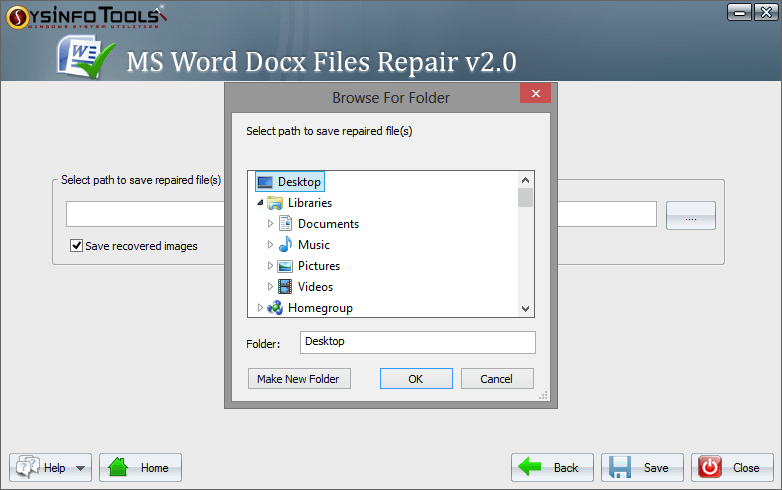Click the Save button label
Image resolution: width=782 pixels, height=490 pixels.
[x=656, y=468]
